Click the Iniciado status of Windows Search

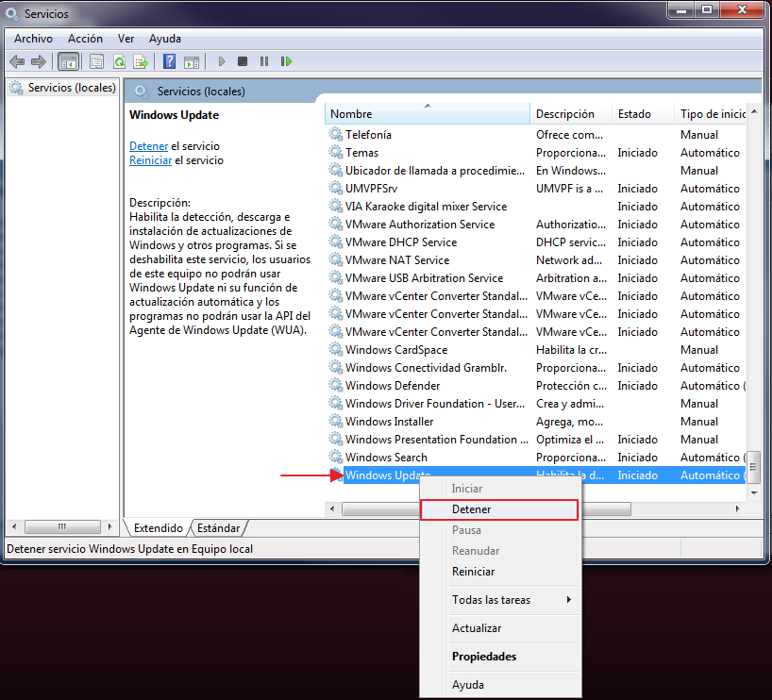tap(638, 458)
